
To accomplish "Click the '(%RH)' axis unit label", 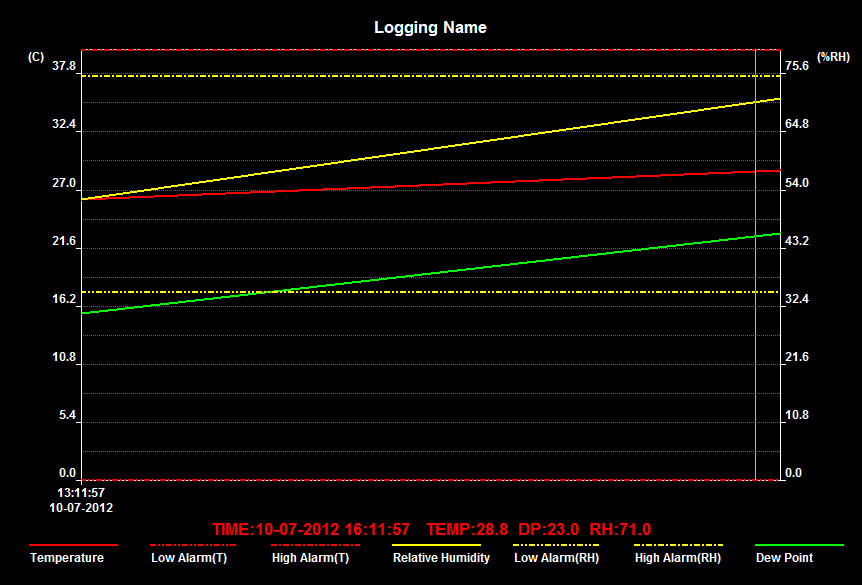I will [833, 57].
